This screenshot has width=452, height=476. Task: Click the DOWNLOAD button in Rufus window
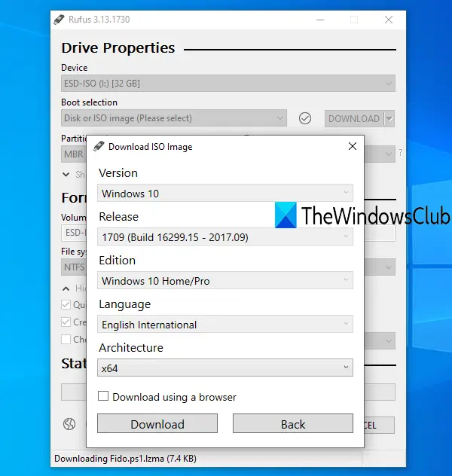click(354, 119)
